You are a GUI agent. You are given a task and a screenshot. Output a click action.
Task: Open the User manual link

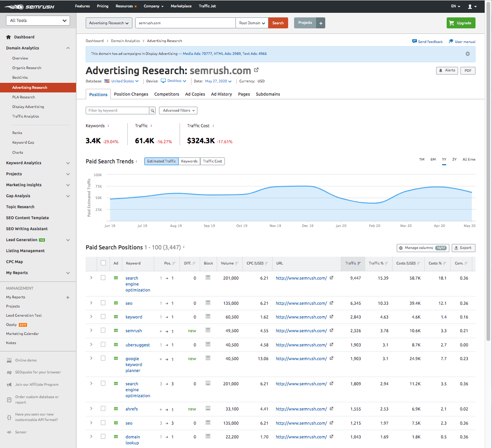tap(462, 41)
